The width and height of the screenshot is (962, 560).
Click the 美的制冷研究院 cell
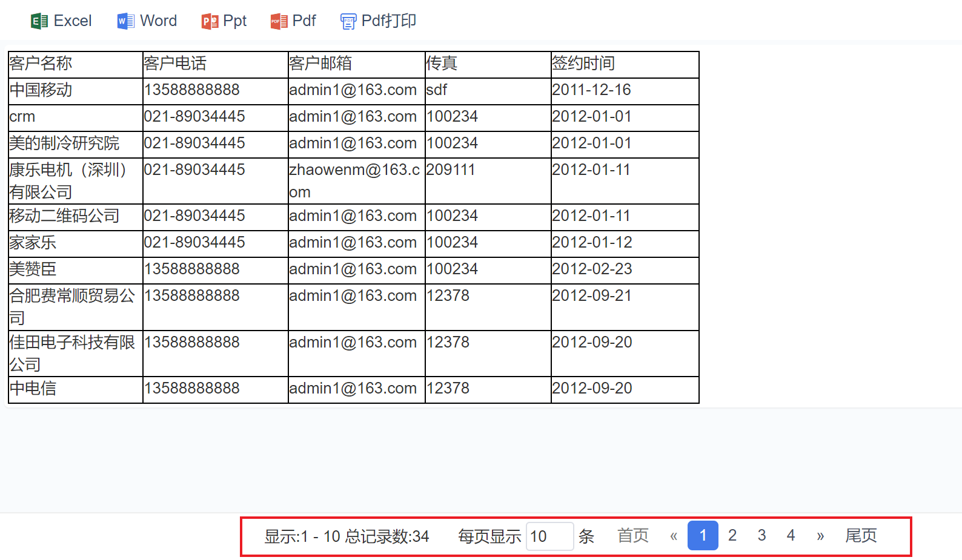point(76,145)
